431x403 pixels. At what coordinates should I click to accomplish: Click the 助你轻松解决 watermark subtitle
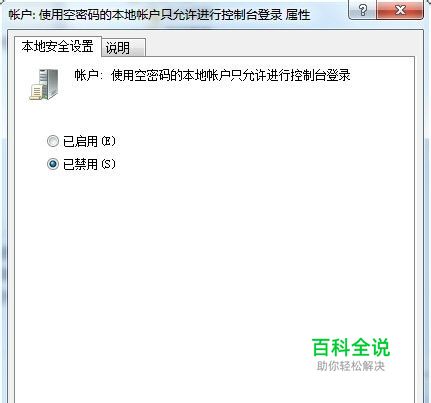[x=351, y=366]
